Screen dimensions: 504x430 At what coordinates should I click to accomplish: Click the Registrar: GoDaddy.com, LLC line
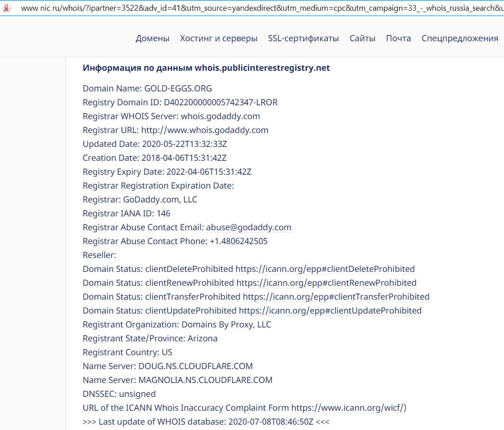[x=140, y=200]
